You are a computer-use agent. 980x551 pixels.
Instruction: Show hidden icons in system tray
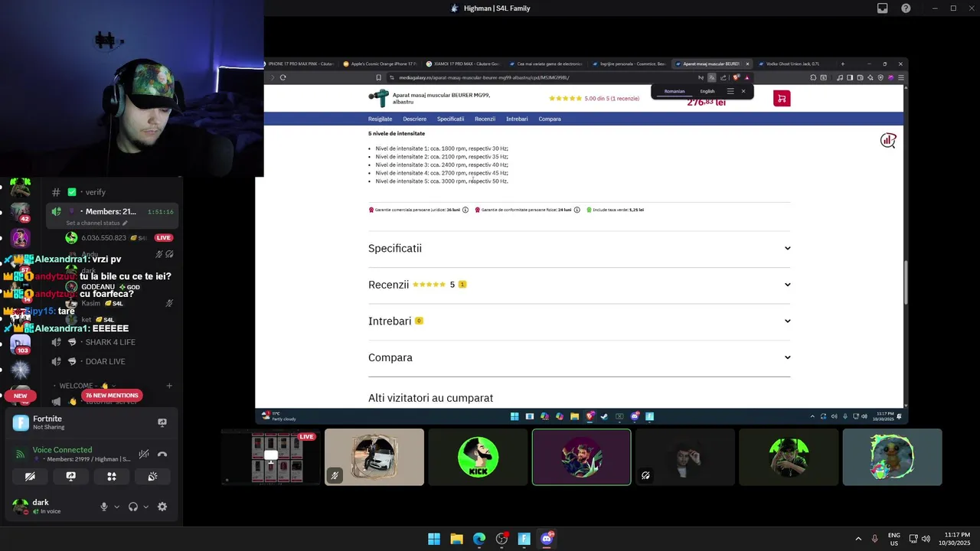click(858, 539)
